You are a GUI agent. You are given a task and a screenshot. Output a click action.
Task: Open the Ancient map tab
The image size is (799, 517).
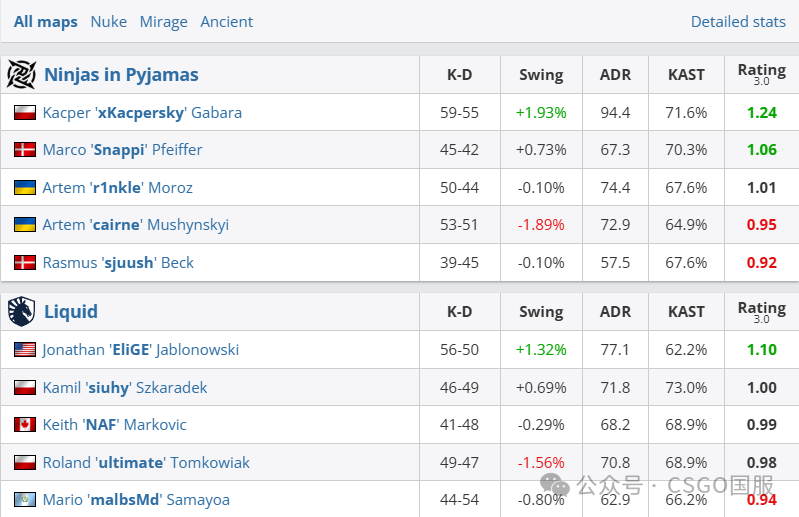click(226, 22)
